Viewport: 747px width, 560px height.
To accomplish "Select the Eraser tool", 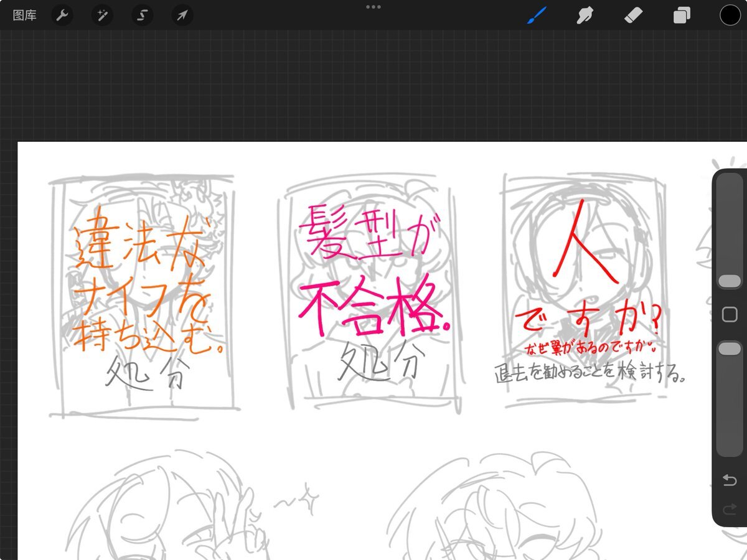I will pos(633,15).
